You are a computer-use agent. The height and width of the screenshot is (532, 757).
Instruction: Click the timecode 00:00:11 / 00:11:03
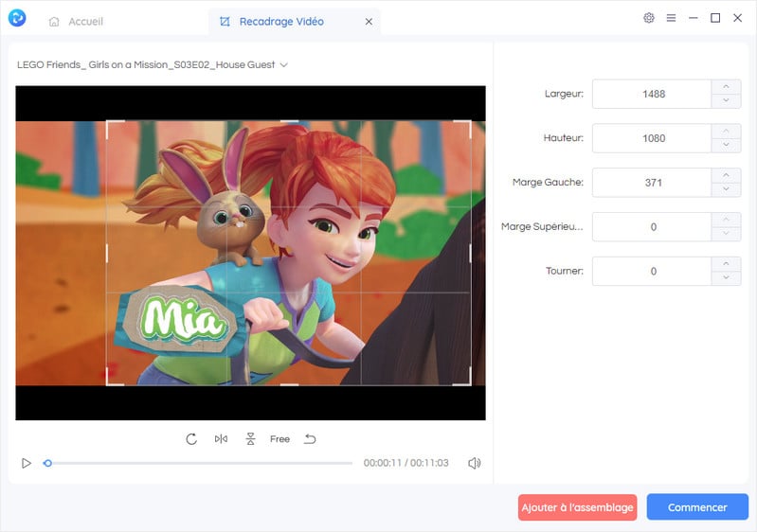[x=406, y=463]
